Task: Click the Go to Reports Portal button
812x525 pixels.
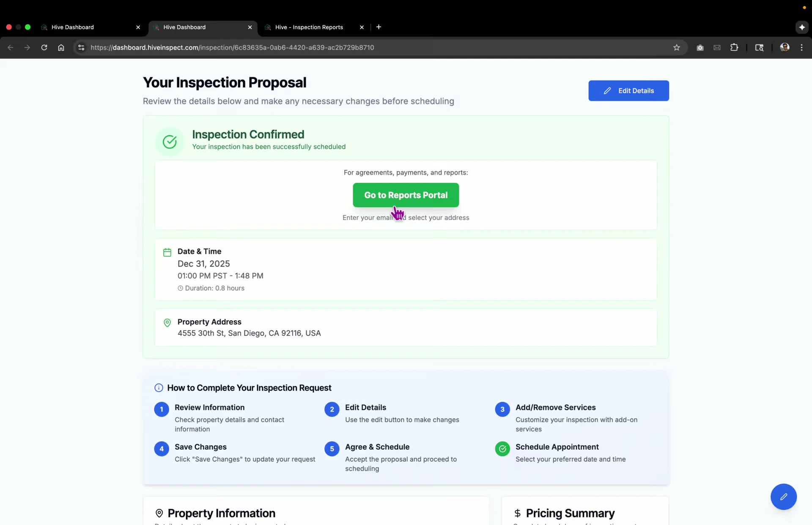Action: (x=406, y=195)
